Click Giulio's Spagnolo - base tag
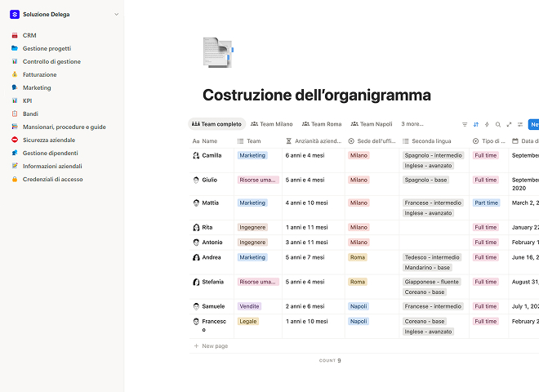 [425, 180]
